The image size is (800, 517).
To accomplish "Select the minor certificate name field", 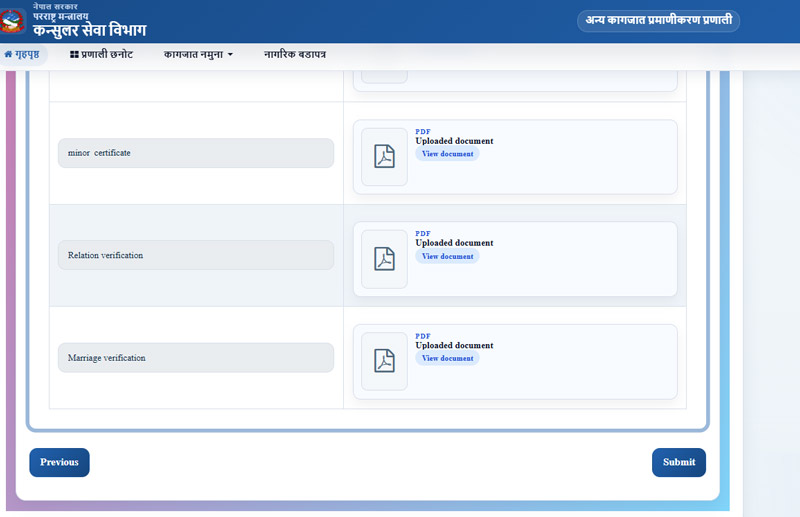I will [x=196, y=153].
